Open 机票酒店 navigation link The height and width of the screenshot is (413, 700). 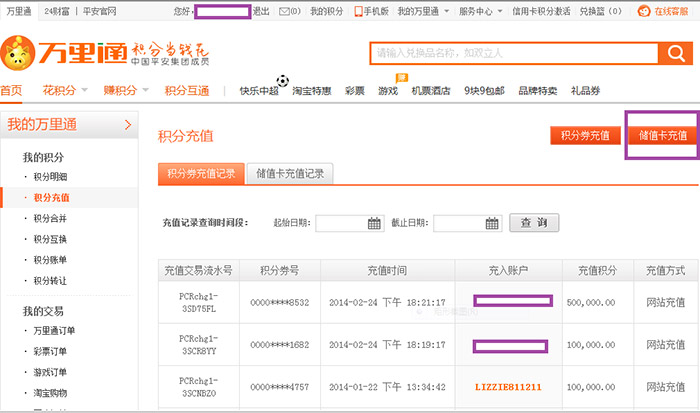coord(431,91)
